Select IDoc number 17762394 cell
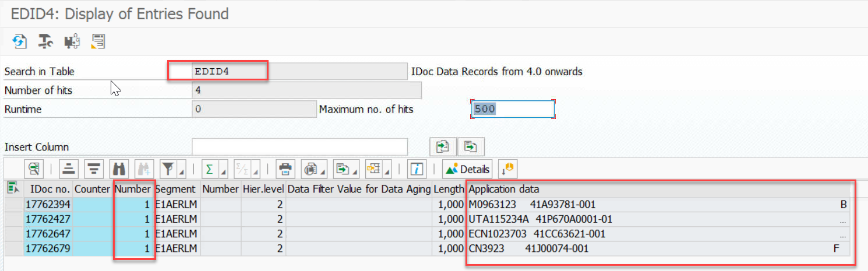 49,204
